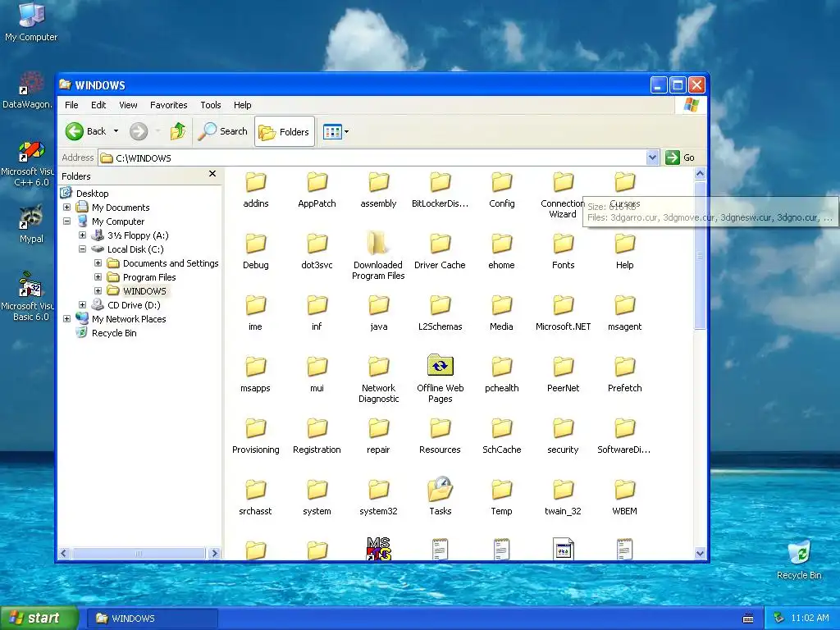This screenshot has height=630, width=840.
Task: Toggle the Folders pane button
Action: [285, 131]
